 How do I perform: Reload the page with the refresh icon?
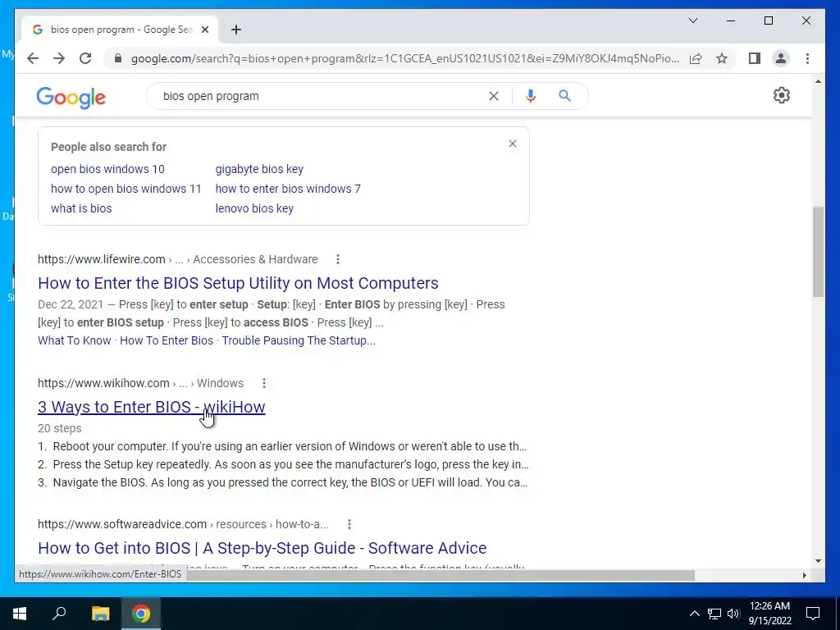coord(85,58)
